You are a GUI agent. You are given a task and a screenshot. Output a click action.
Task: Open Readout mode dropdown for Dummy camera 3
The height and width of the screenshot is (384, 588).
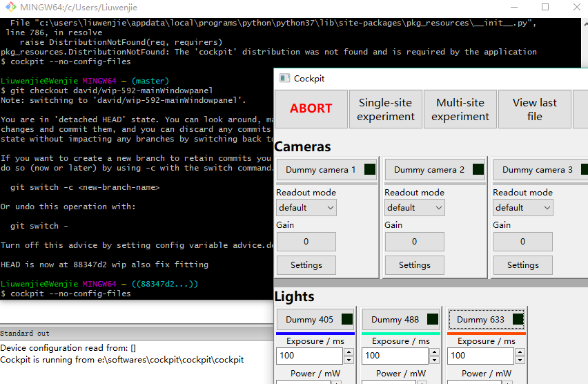(x=522, y=208)
